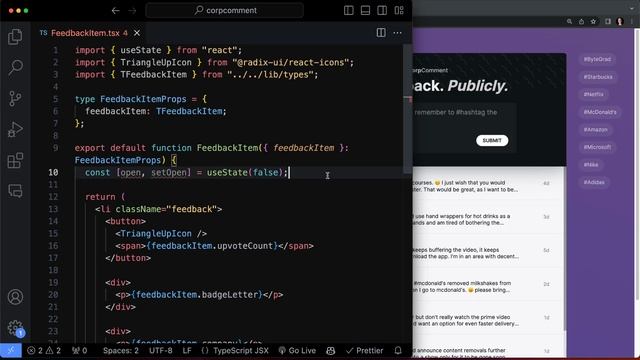Change the file encoding via UTF-8
Viewport: 640px width, 360px height.
point(160,350)
